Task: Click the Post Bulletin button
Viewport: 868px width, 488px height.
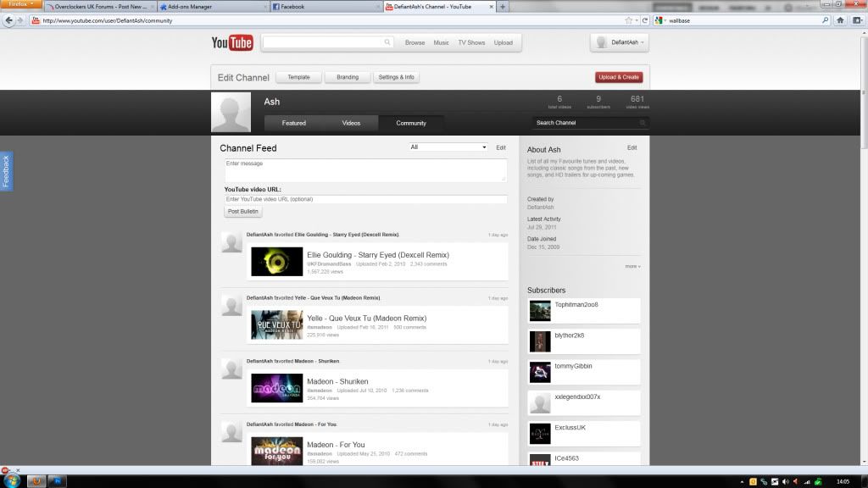Action: pyautogui.click(x=243, y=212)
